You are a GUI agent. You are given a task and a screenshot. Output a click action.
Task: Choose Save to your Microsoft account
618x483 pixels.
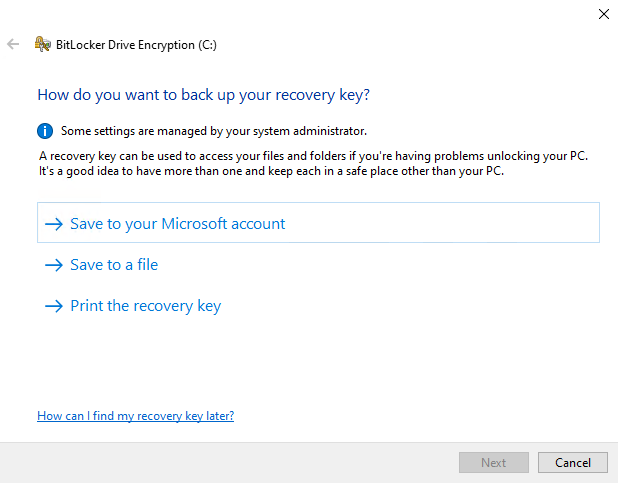tap(177, 224)
